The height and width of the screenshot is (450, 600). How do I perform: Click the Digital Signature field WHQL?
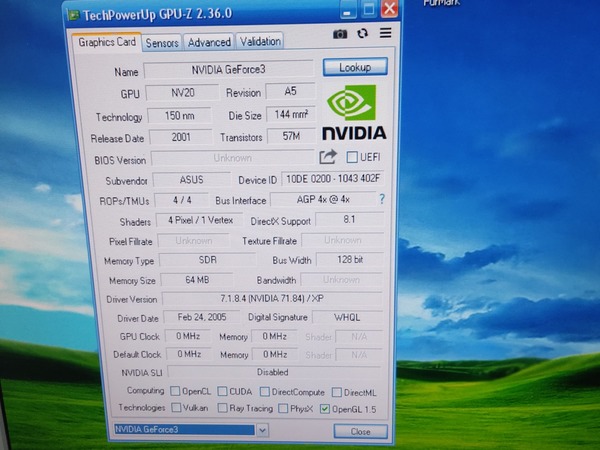(347, 317)
